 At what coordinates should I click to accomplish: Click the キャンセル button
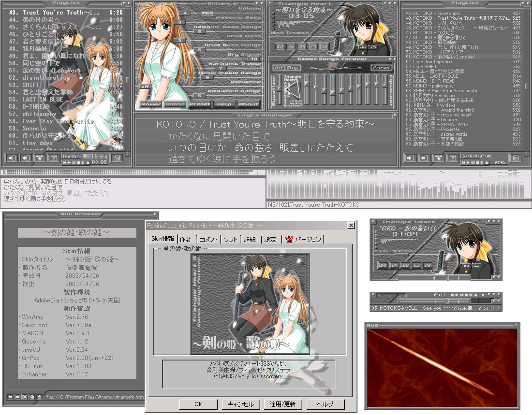point(240,404)
